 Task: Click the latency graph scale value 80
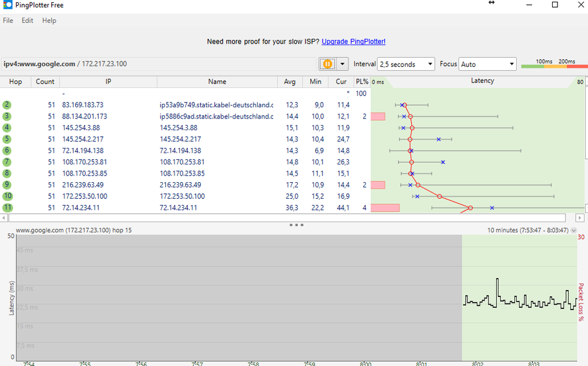tap(580, 82)
